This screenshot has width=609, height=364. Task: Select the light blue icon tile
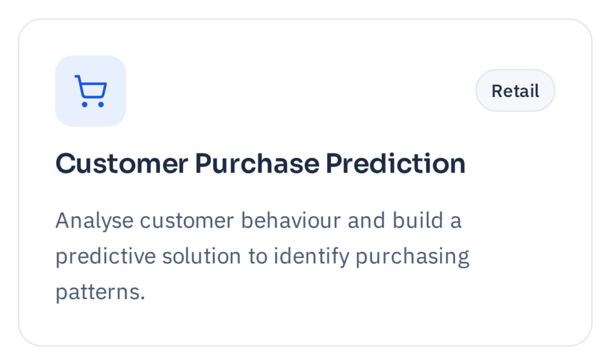tap(90, 91)
